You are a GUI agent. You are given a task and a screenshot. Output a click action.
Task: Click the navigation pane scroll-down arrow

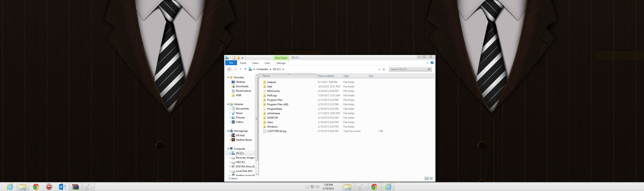257,174
